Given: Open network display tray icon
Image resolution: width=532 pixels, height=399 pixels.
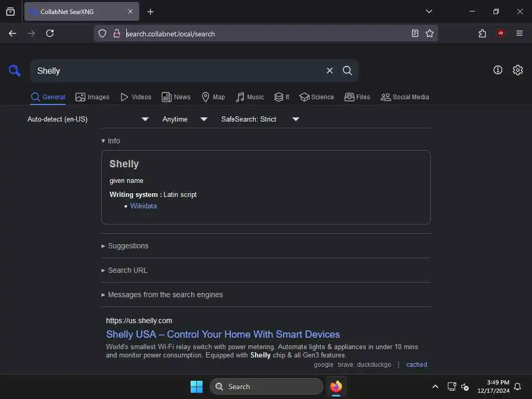Looking at the screenshot, I should coord(451,387).
